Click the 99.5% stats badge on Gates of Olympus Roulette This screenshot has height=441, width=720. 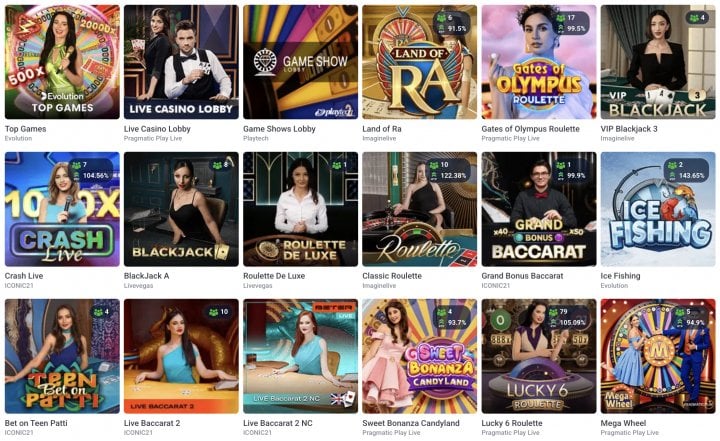571,23
